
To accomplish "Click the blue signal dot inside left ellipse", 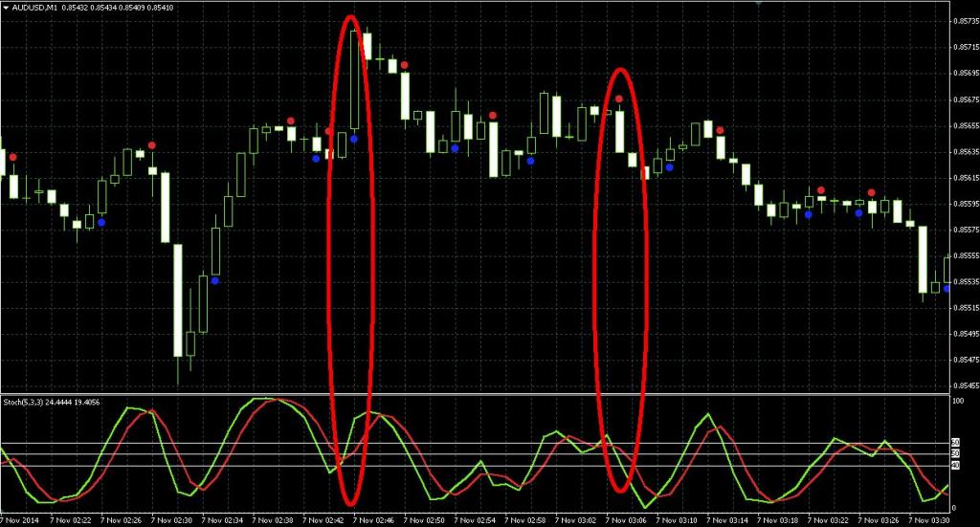I will point(354,139).
